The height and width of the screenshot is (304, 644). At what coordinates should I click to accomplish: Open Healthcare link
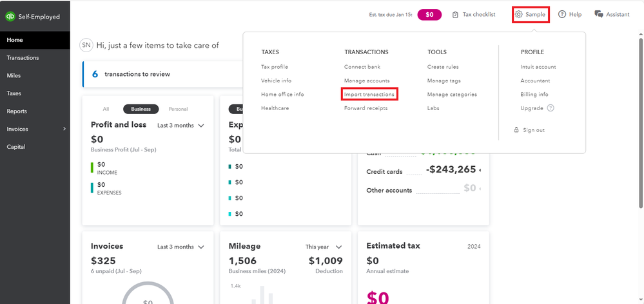tap(275, 108)
